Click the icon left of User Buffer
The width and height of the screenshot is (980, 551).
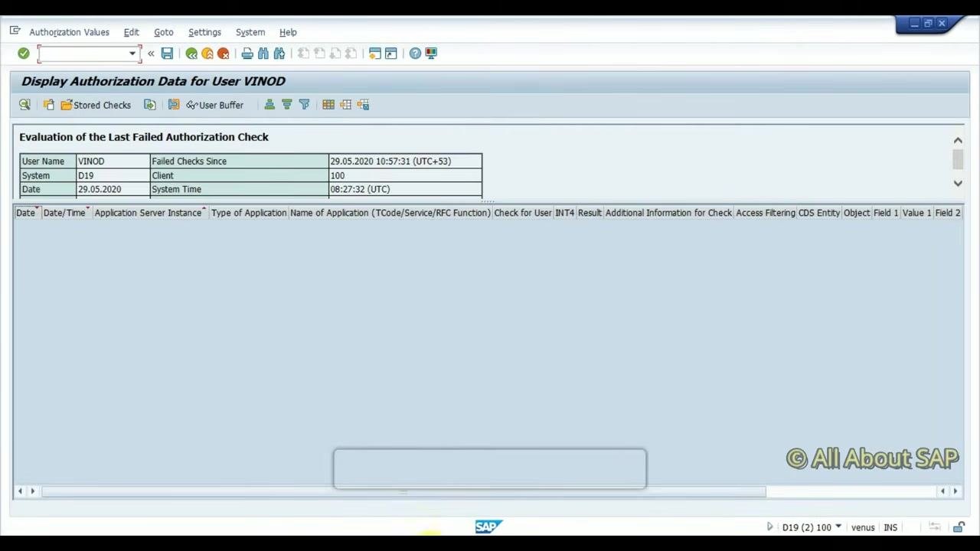point(174,105)
